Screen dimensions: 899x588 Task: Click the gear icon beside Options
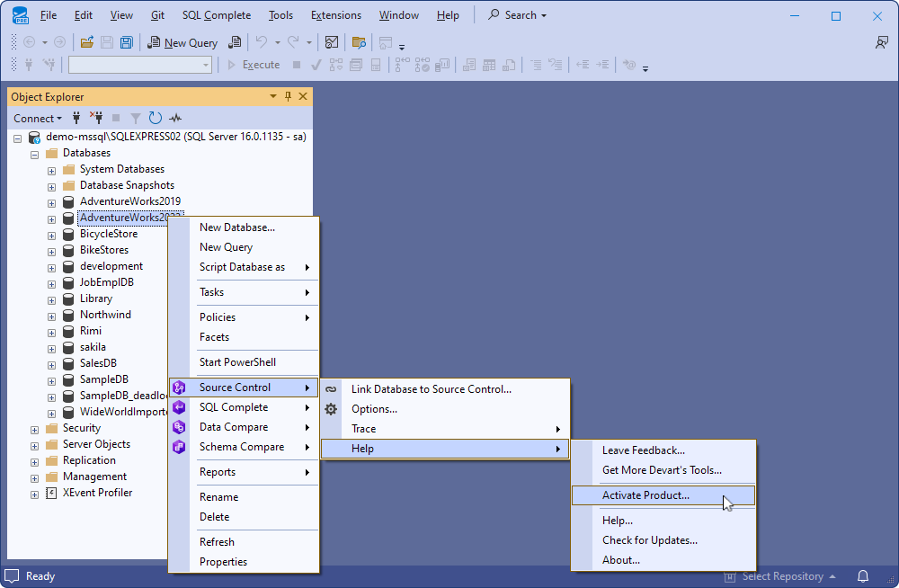[x=331, y=409]
